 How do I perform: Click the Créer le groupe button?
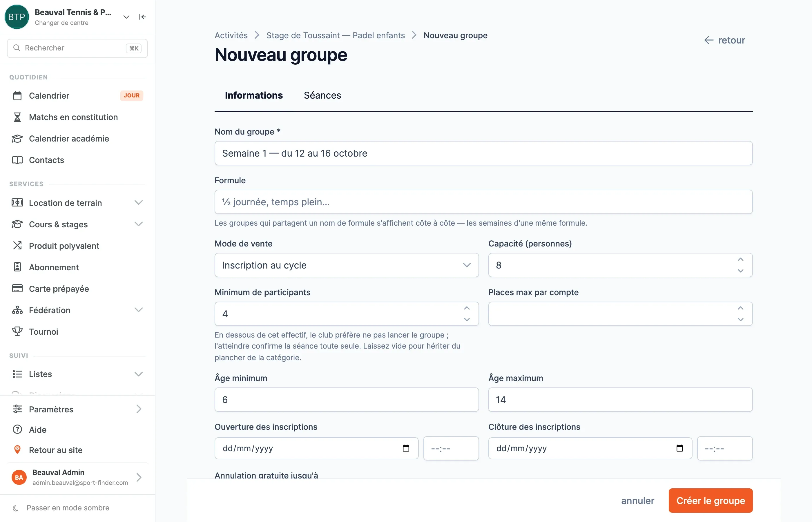point(710,500)
